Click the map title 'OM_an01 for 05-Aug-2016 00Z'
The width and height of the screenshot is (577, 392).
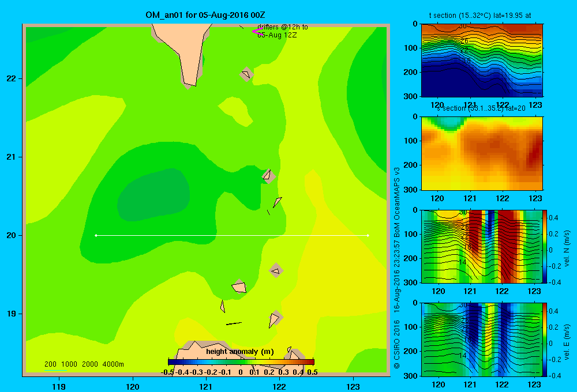pyautogui.click(x=205, y=15)
